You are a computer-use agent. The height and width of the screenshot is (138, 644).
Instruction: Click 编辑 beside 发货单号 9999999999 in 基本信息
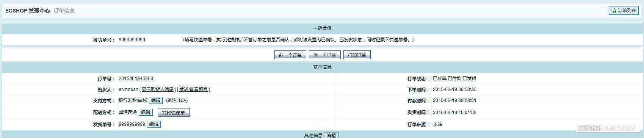tap(154, 124)
